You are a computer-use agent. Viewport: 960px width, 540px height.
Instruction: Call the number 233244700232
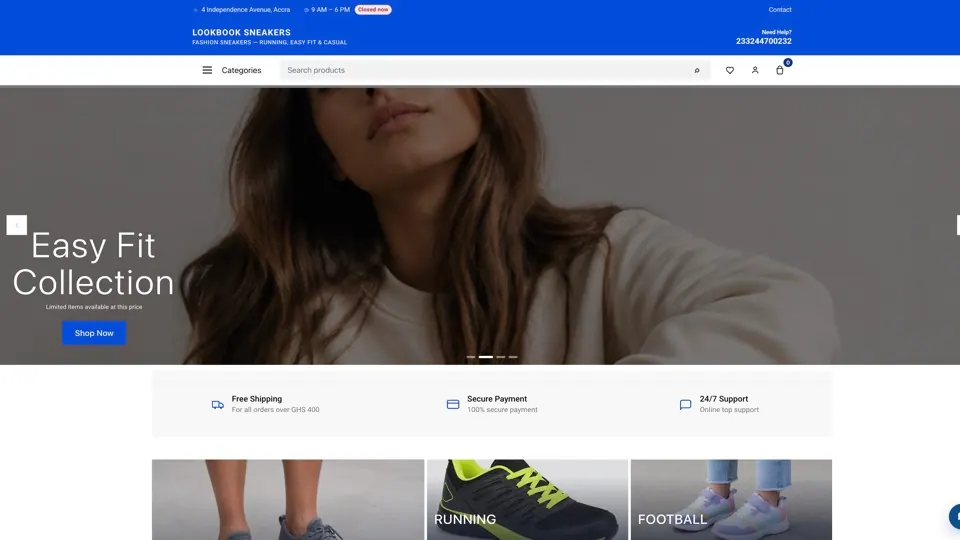point(763,41)
